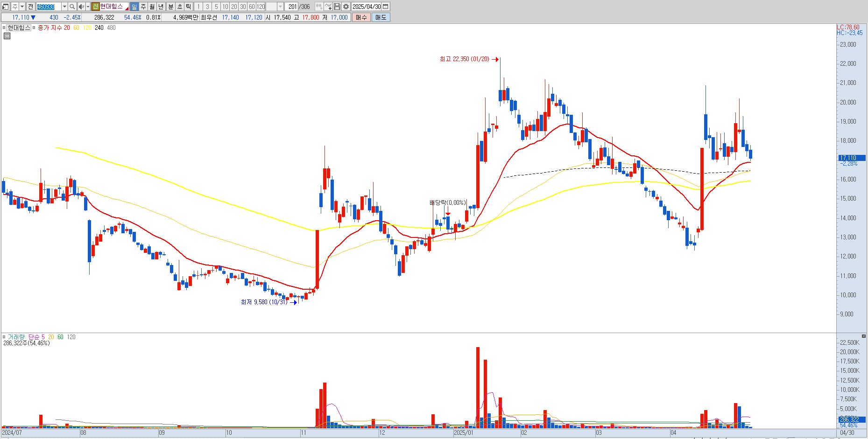Switch chart to minute '분' period
Screen dimensions: 868x439
pos(170,7)
